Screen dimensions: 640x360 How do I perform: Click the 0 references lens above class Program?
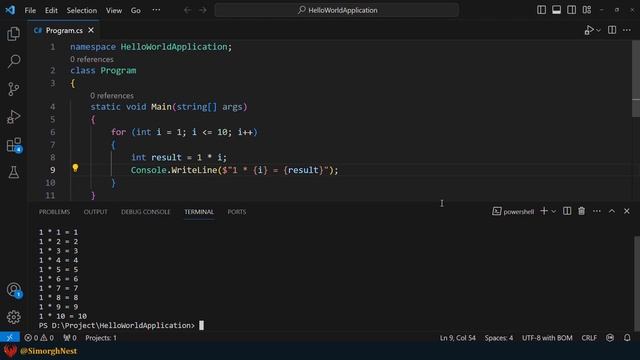tap(92, 59)
